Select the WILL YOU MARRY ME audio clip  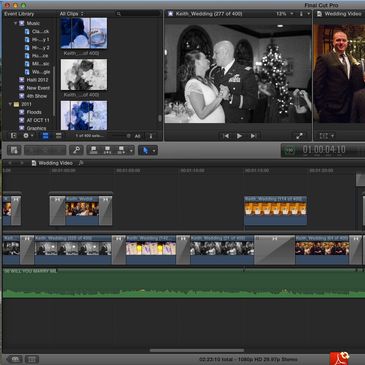pyautogui.click(x=183, y=283)
